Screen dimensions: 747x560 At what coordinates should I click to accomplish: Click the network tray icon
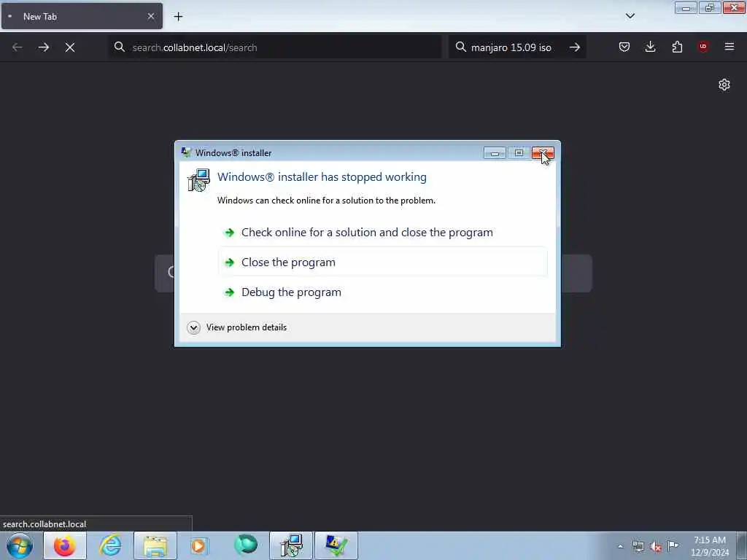638,546
